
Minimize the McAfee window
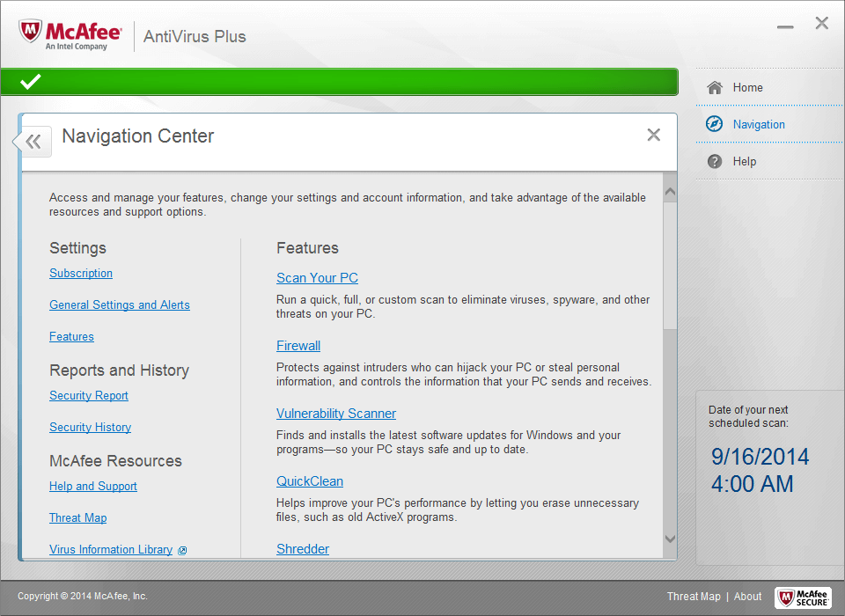(x=785, y=26)
